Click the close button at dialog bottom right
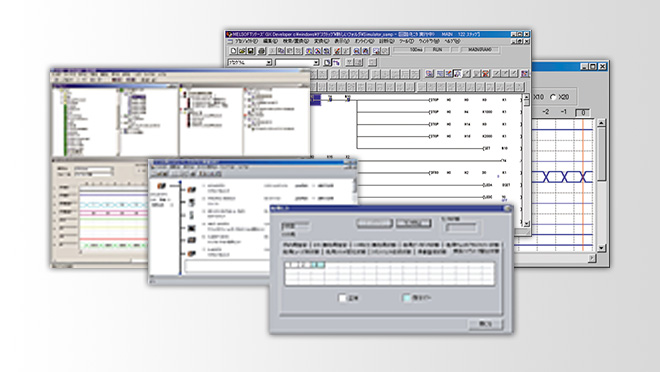 [x=485, y=324]
